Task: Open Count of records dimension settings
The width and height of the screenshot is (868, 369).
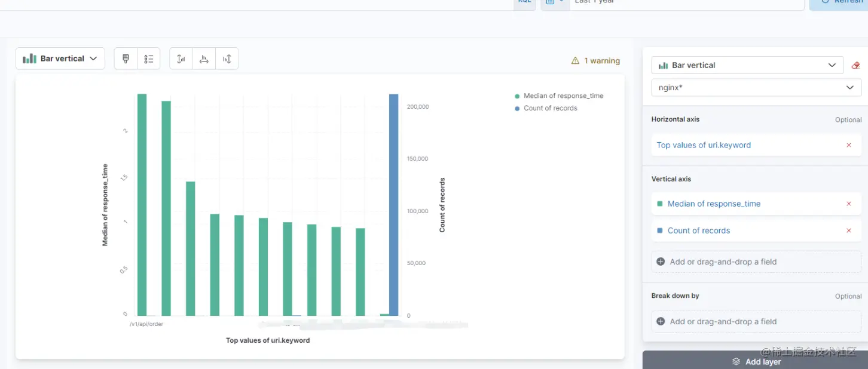Action: (699, 230)
